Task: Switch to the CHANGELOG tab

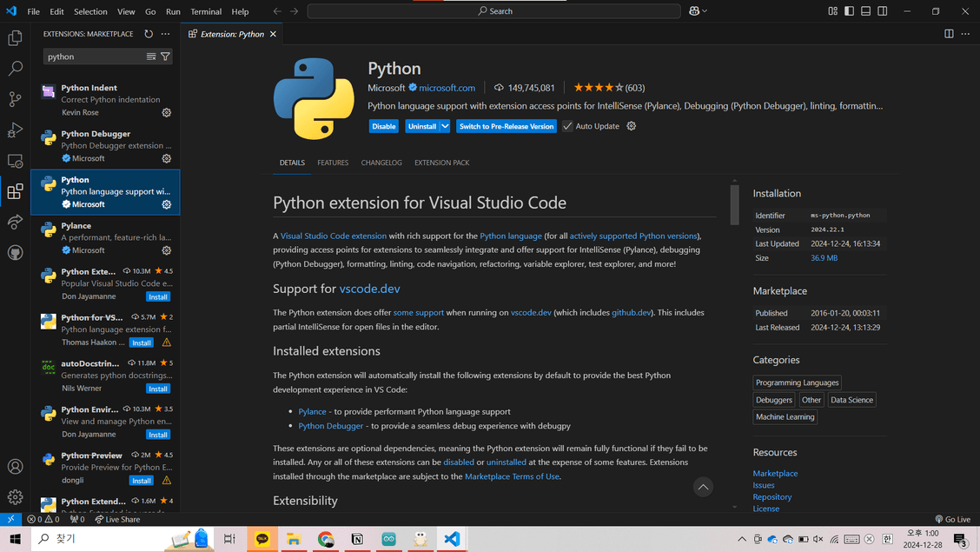Action: (381, 163)
